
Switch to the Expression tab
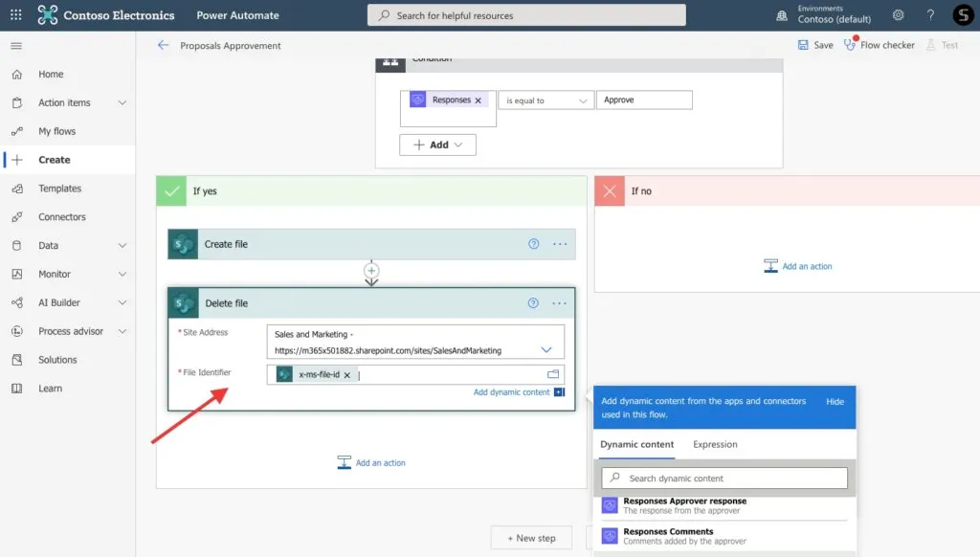pyautogui.click(x=715, y=444)
